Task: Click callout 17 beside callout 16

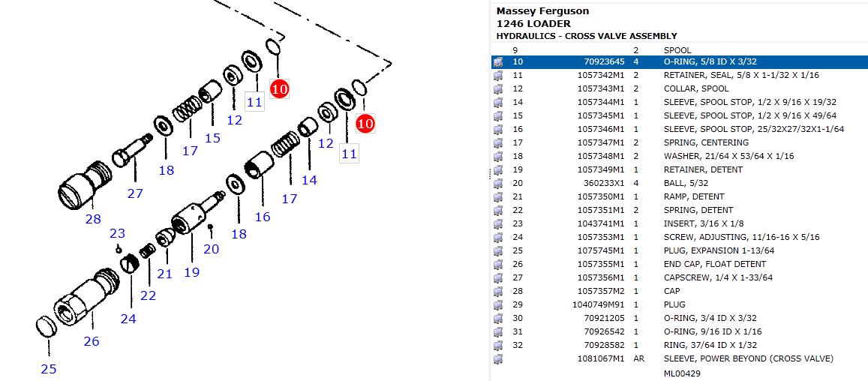Action: pos(290,198)
